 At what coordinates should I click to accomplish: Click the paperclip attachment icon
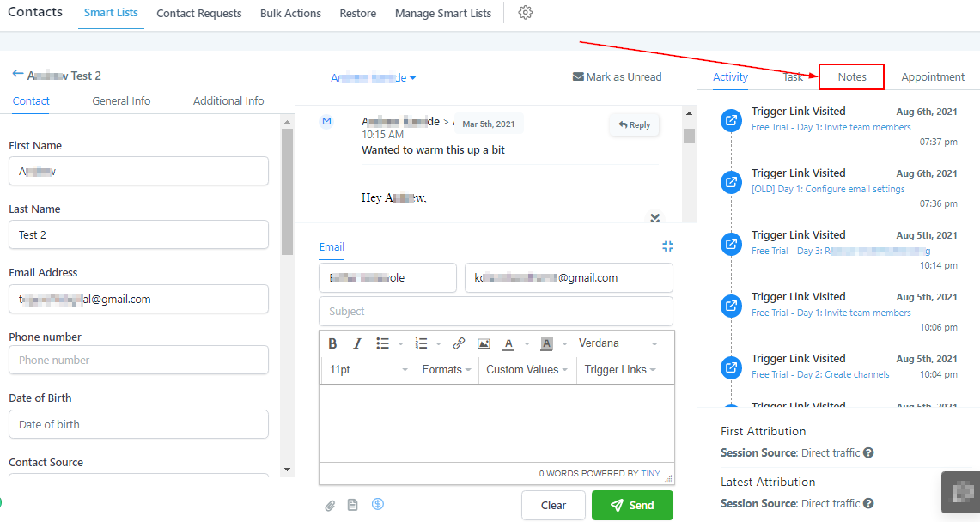(x=330, y=506)
